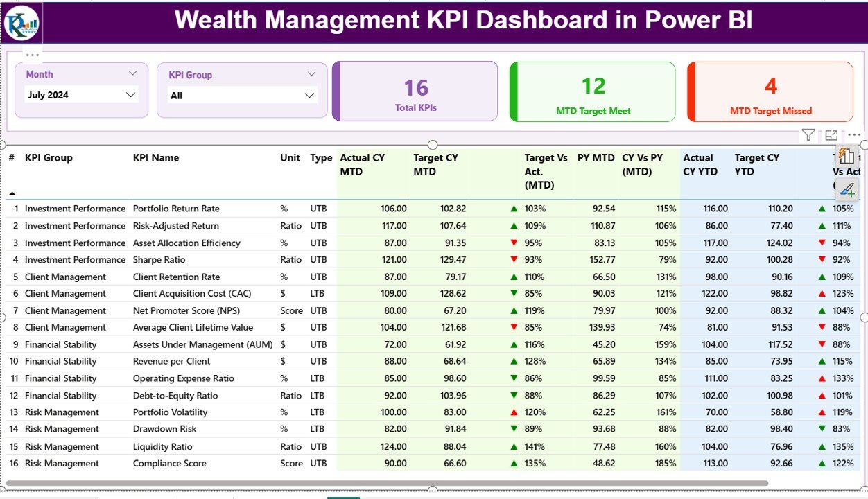Click the green application icon on the taskbar
Image resolution: width=868 pixels, height=499 pixels.
point(344,496)
